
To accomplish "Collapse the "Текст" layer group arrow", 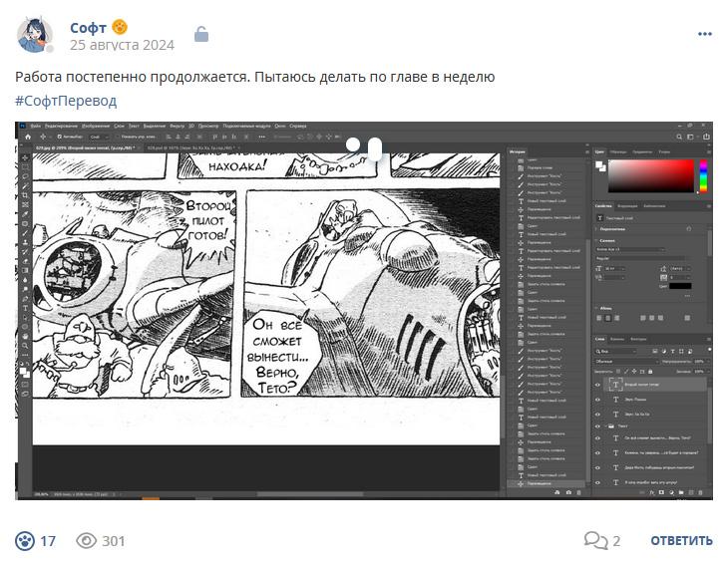I will point(606,425).
